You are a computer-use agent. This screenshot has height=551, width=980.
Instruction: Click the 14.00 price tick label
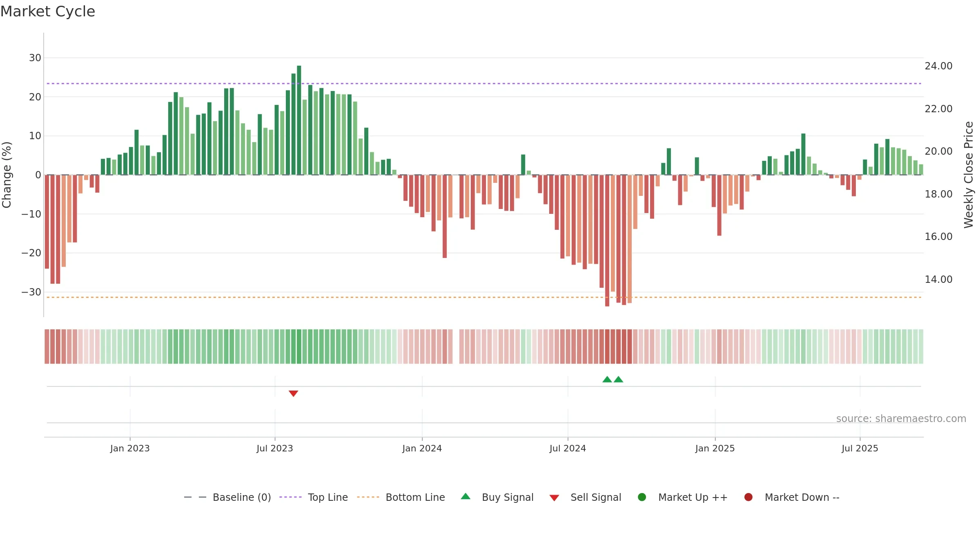click(x=938, y=280)
